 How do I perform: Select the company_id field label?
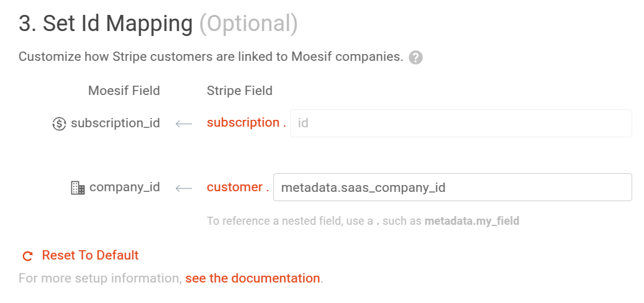[x=125, y=187]
